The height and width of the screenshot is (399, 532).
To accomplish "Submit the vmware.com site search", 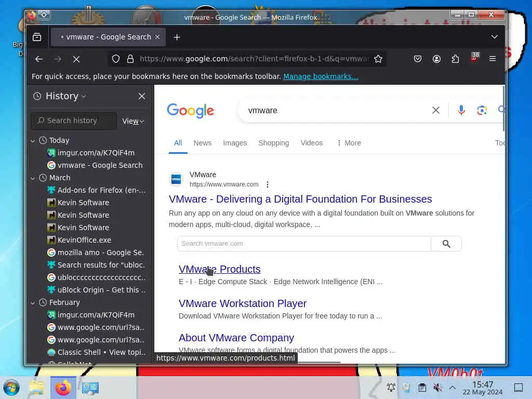I will (446, 244).
